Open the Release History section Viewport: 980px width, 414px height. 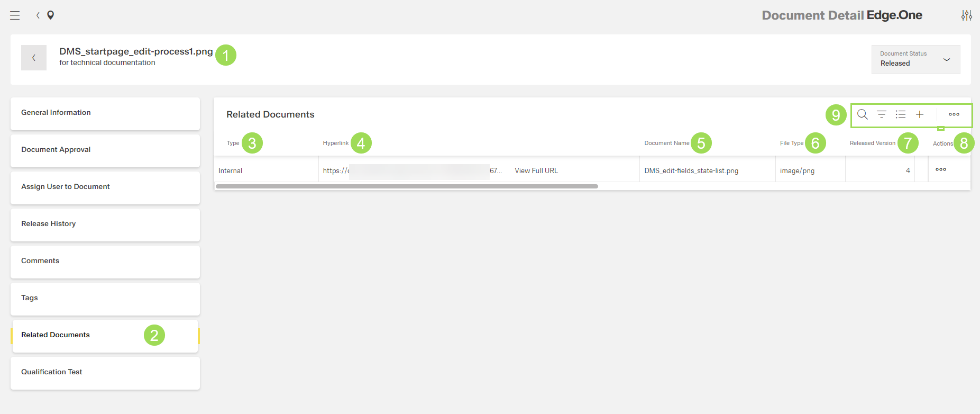(105, 224)
